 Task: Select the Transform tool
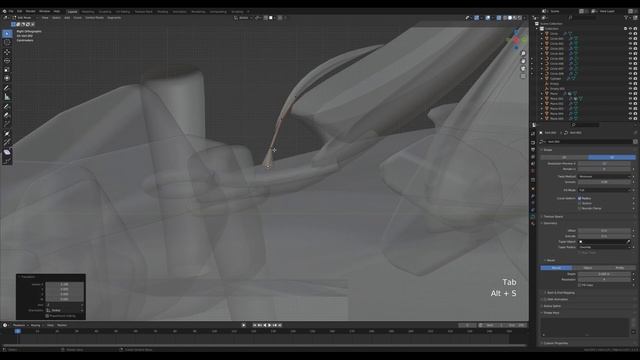coord(7,78)
